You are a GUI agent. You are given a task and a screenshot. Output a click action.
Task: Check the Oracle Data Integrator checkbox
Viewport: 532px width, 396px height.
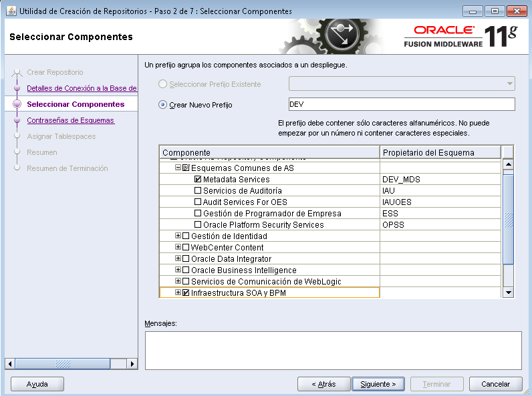(x=186, y=258)
